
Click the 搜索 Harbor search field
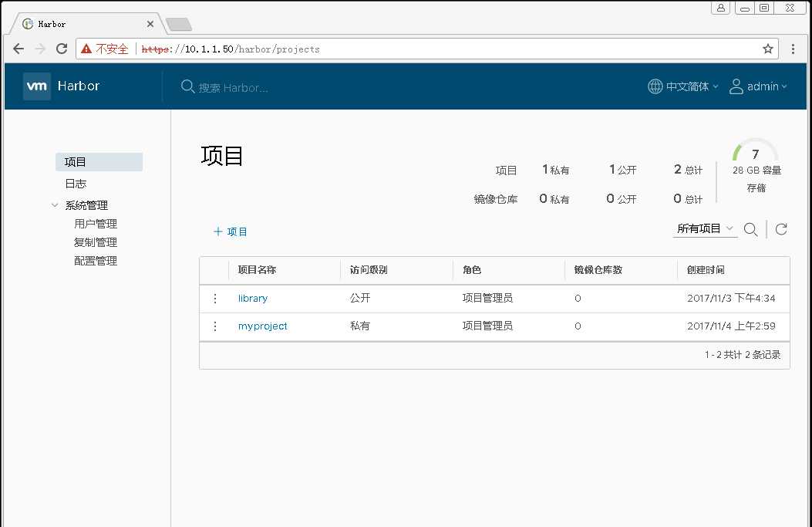point(233,87)
